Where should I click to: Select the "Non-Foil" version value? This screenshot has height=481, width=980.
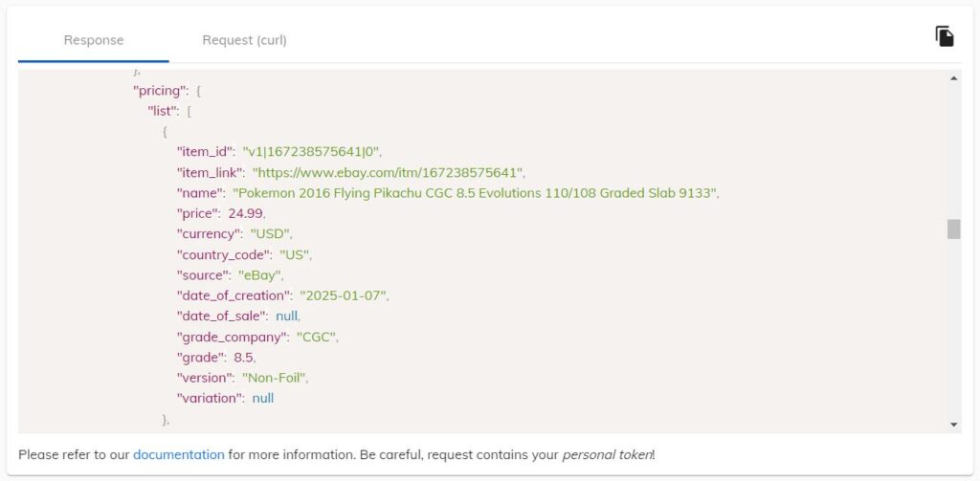[x=275, y=378]
